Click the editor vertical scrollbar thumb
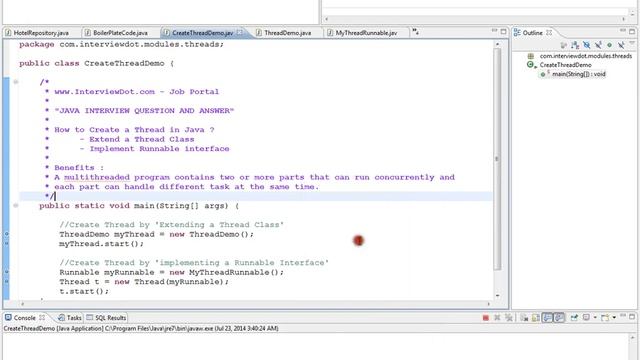Image resolution: width=640 pixels, height=360 pixels. 497,159
